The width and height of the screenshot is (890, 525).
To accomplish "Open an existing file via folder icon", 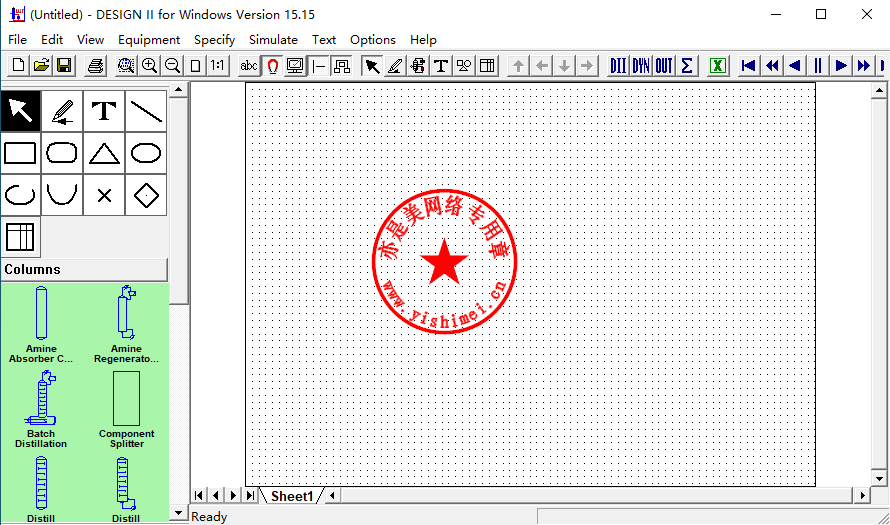I will [41, 66].
